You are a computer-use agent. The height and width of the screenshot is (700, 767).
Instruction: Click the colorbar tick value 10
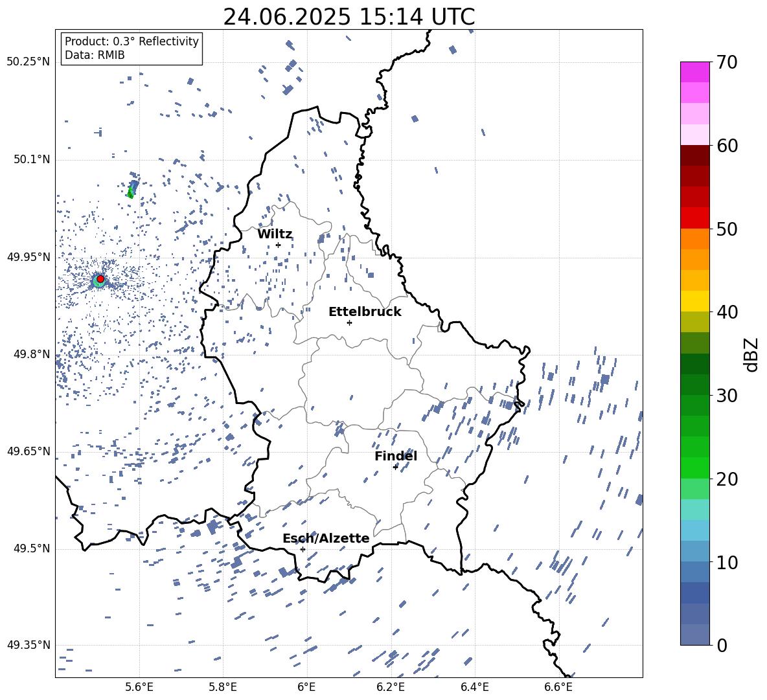click(727, 562)
